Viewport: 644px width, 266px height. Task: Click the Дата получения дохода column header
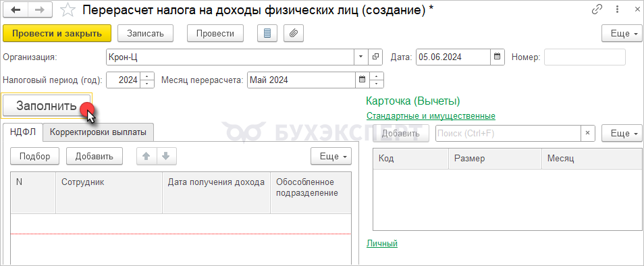tap(217, 192)
